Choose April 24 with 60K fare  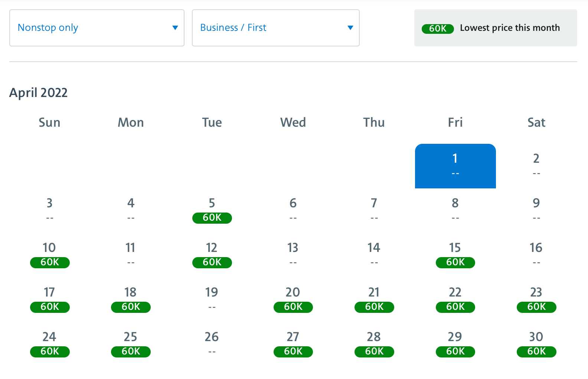pyautogui.click(x=50, y=344)
